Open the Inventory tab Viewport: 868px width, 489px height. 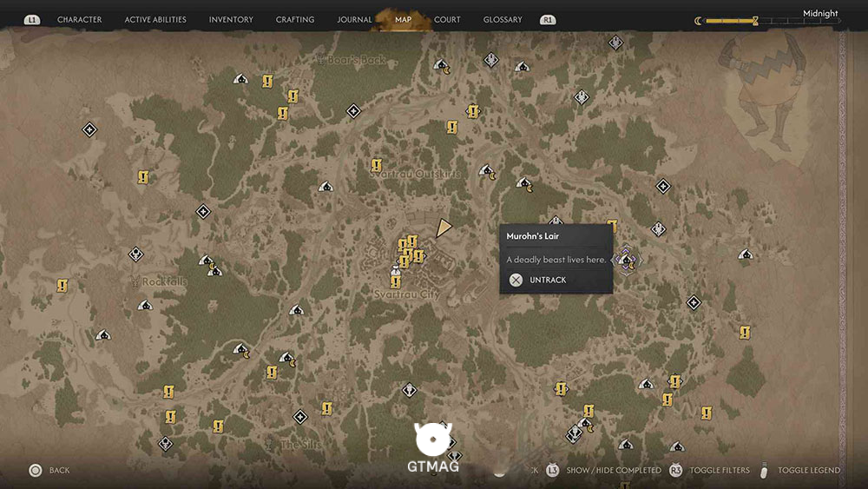tap(231, 19)
